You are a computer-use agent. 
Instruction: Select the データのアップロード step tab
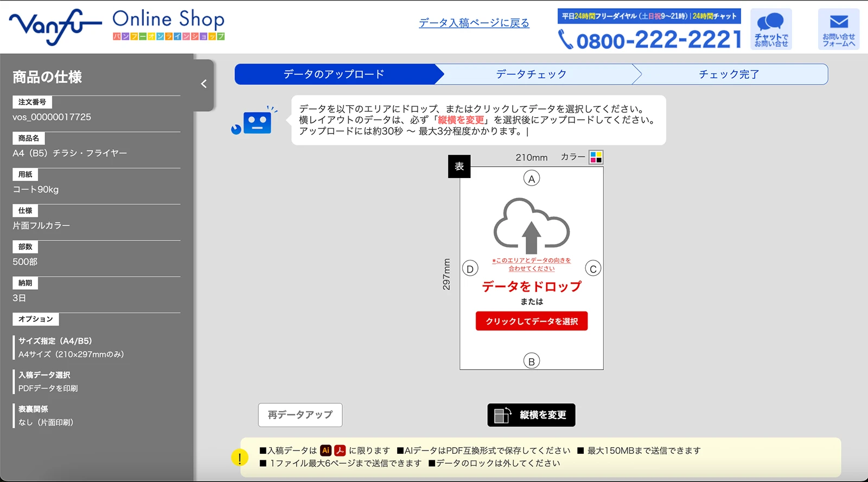334,74
